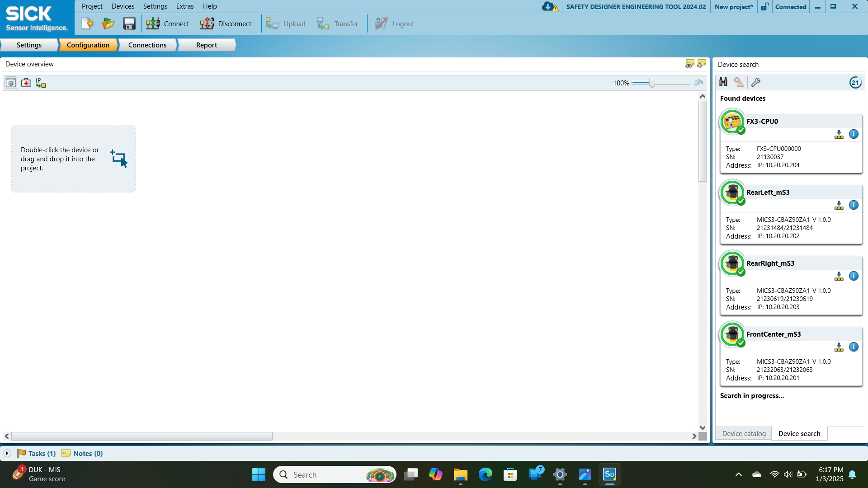Open the Project menu
Screen dimensions: 868x488
coord(92,6)
